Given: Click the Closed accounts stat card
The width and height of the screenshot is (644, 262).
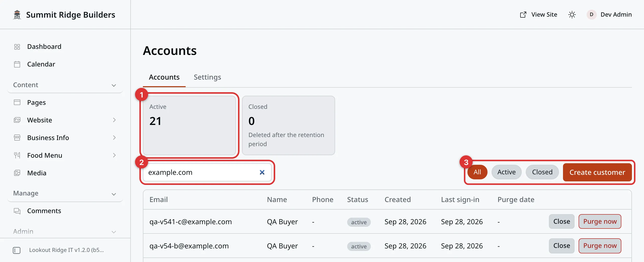Looking at the screenshot, I should point(289,125).
